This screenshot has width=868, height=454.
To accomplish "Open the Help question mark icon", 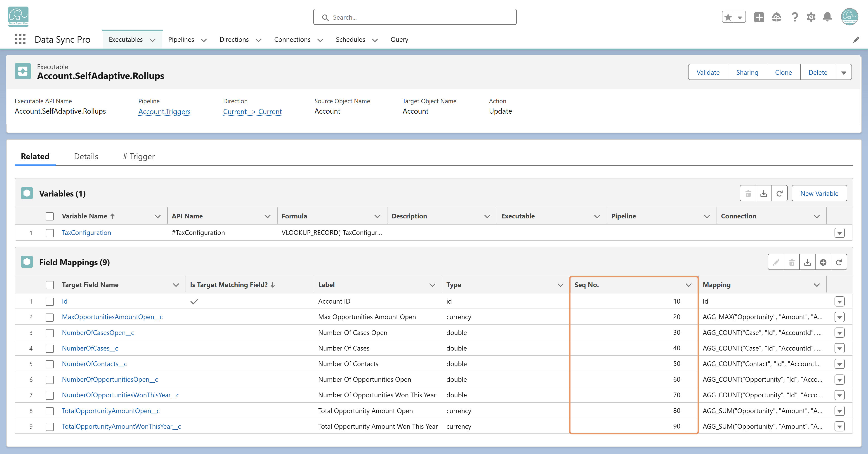I will [x=795, y=17].
